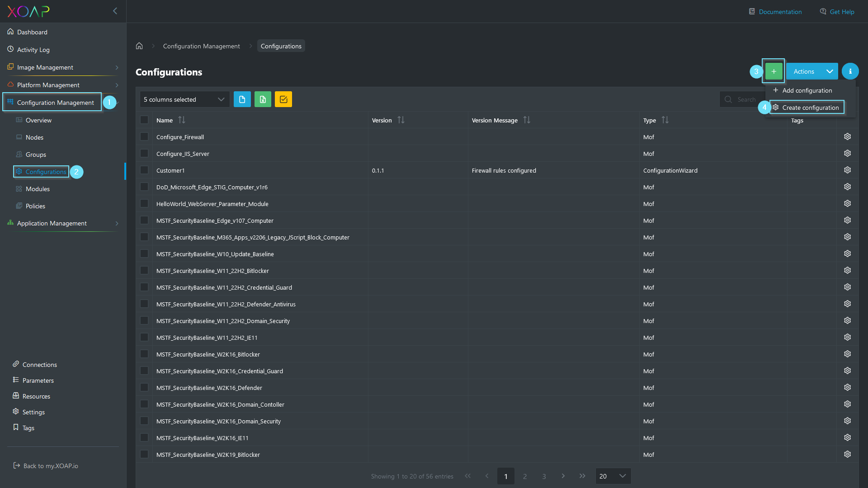The height and width of the screenshot is (488, 868).
Task: Open the 5 columns selected dropdown
Action: (184, 99)
